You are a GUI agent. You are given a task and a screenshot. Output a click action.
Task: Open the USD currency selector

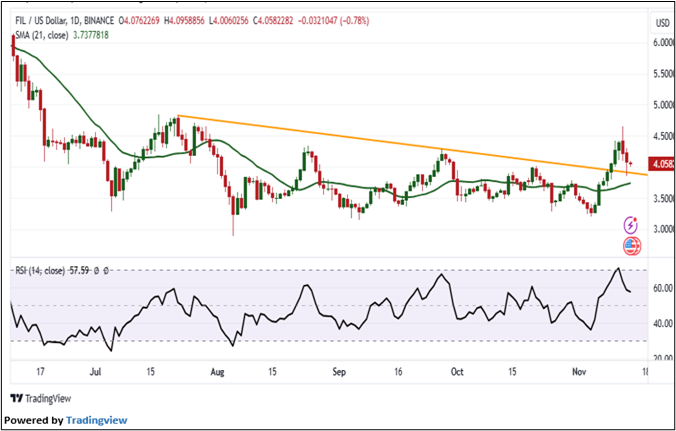click(663, 23)
